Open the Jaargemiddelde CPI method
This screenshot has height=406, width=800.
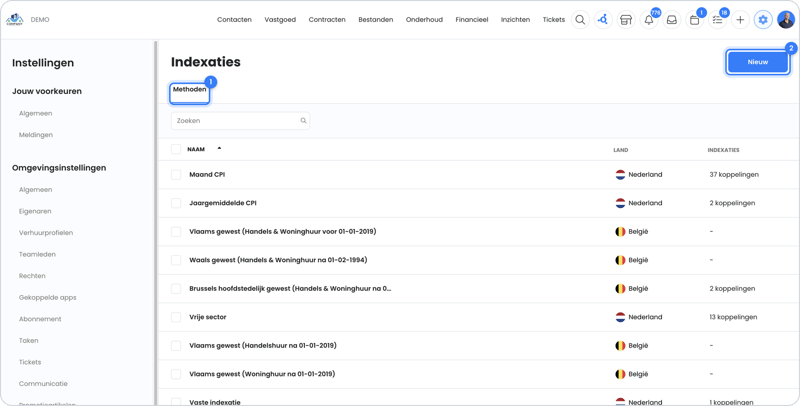pyautogui.click(x=222, y=203)
